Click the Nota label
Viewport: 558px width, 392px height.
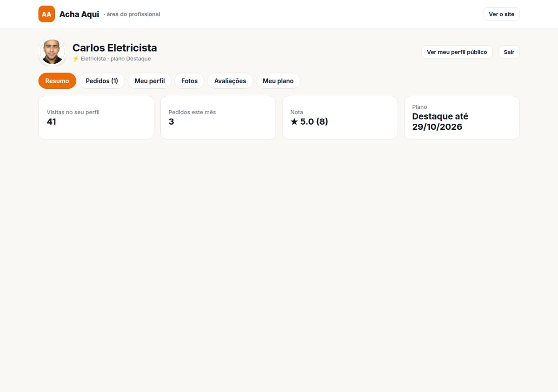[297, 112]
